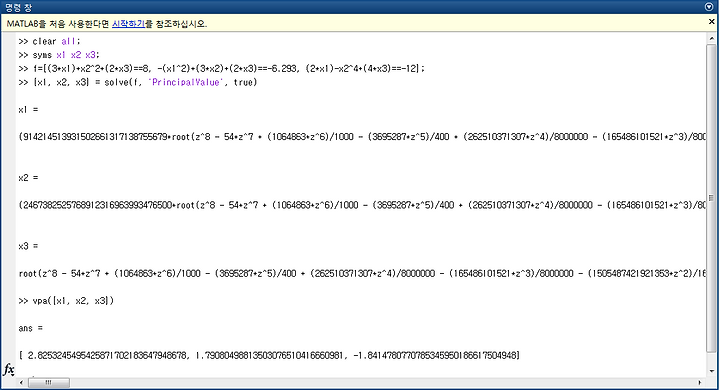Screen dimensions: 720x390
Task: Click the x3 expression starting root(z^8 - 54*z^7
Action: [362, 273]
